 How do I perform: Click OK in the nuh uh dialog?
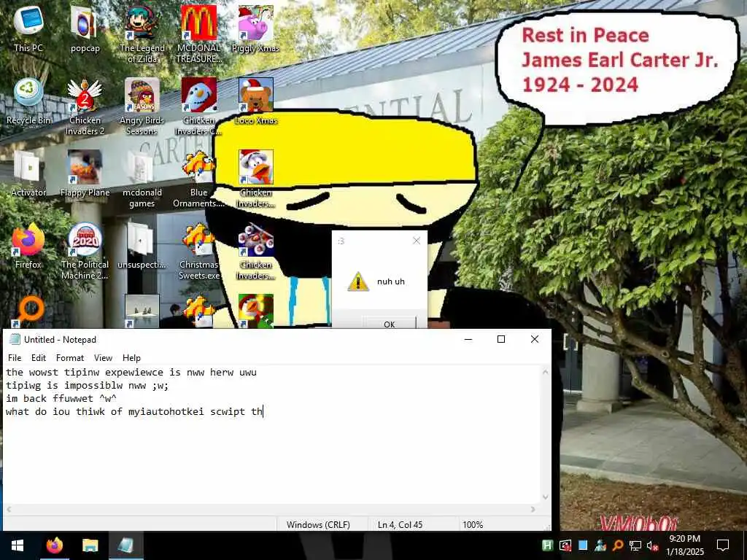point(390,323)
